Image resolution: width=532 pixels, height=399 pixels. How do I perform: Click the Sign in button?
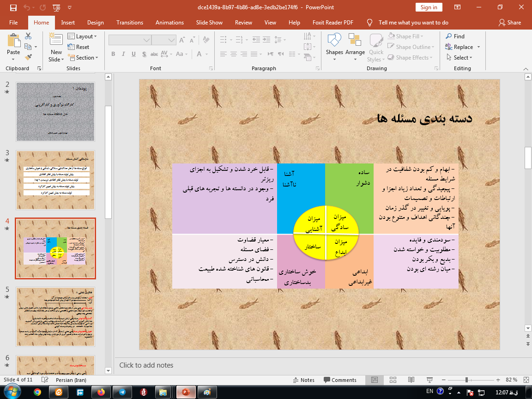click(x=429, y=7)
